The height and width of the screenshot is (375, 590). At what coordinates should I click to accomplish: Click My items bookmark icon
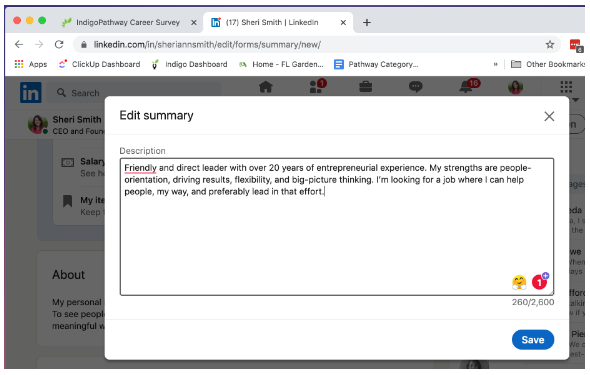tap(67, 201)
